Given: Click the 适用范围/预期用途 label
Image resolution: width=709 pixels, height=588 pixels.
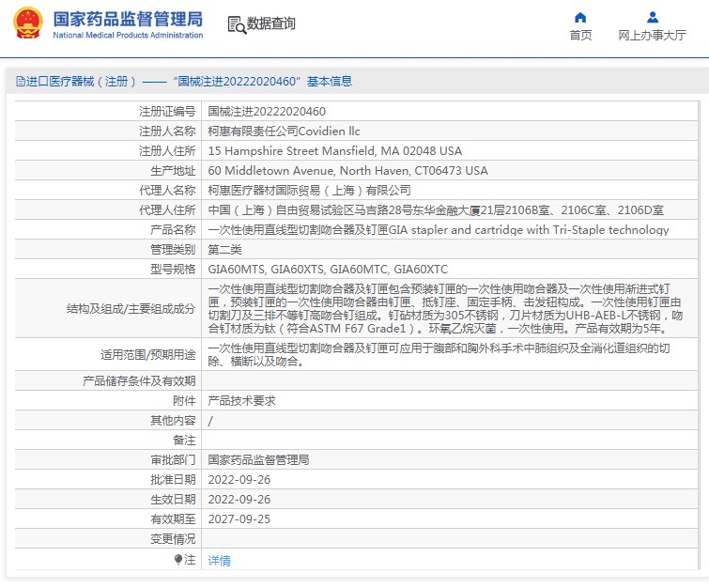Looking at the screenshot, I should tap(147, 355).
